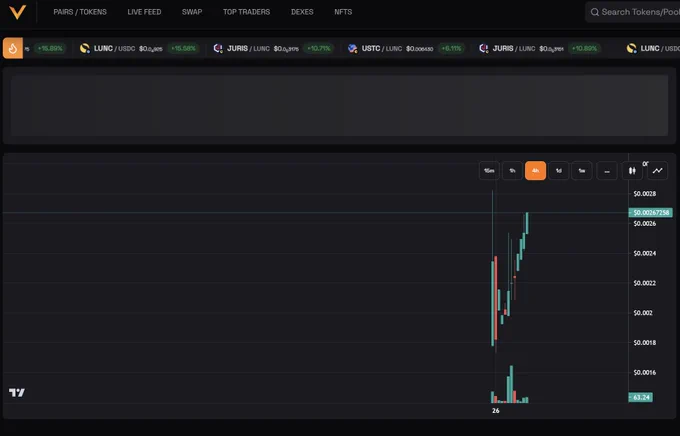Screen dimensions: 680x436
Task: Open the JURIS / LUNC pair at +10.71%
Action: [x=273, y=48]
